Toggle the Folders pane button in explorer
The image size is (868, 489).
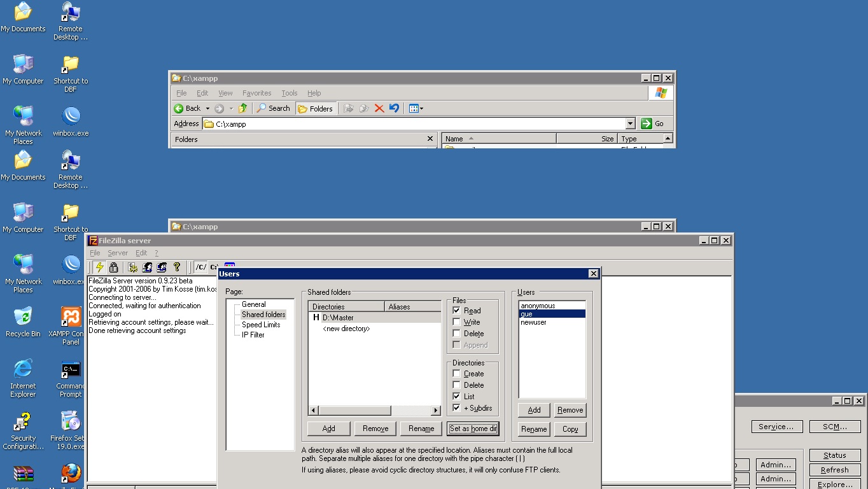tap(316, 108)
